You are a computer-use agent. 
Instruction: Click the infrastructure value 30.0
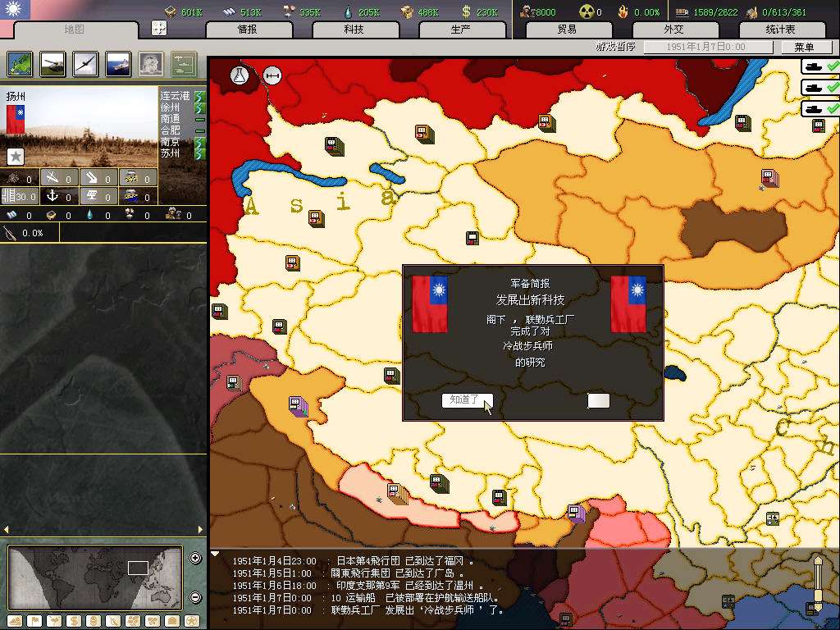[x=25, y=197]
